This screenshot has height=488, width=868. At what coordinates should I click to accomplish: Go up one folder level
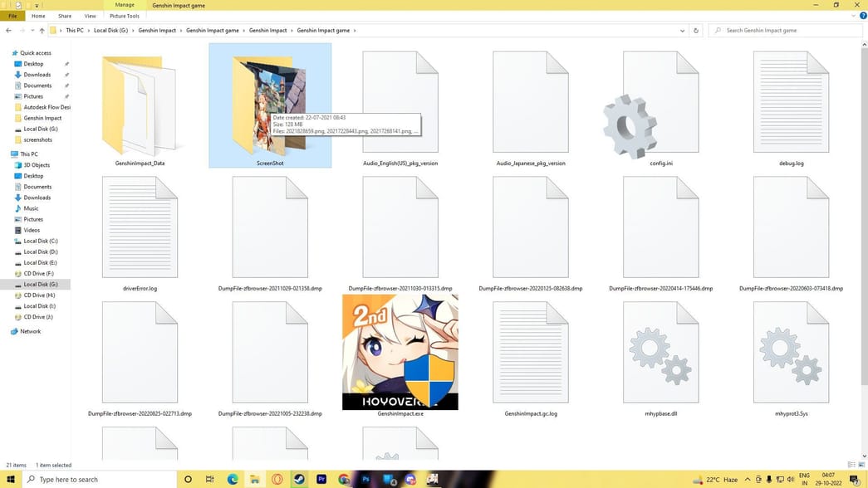[x=42, y=30]
